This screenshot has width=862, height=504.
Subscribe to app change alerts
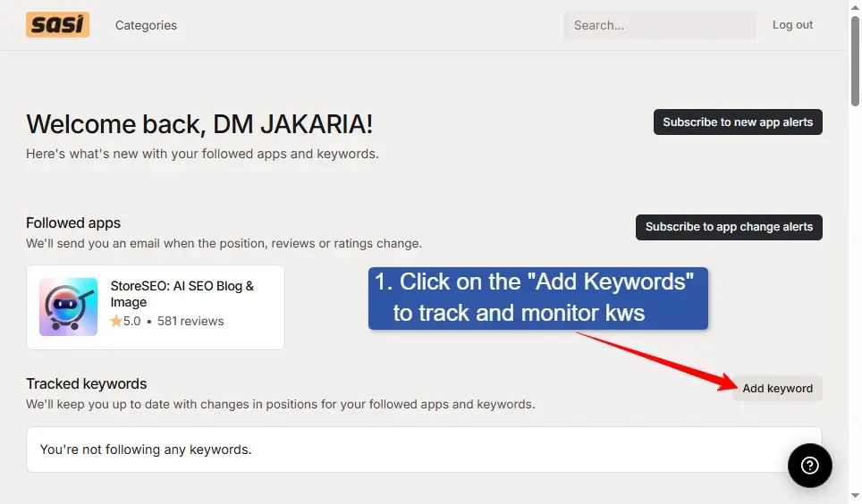coord(729,227)
